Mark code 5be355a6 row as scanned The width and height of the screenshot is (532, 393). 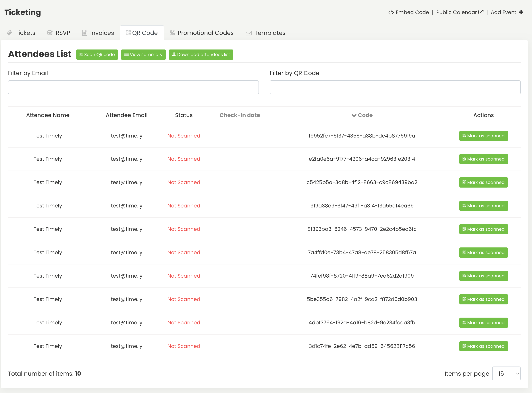[483, 299]
